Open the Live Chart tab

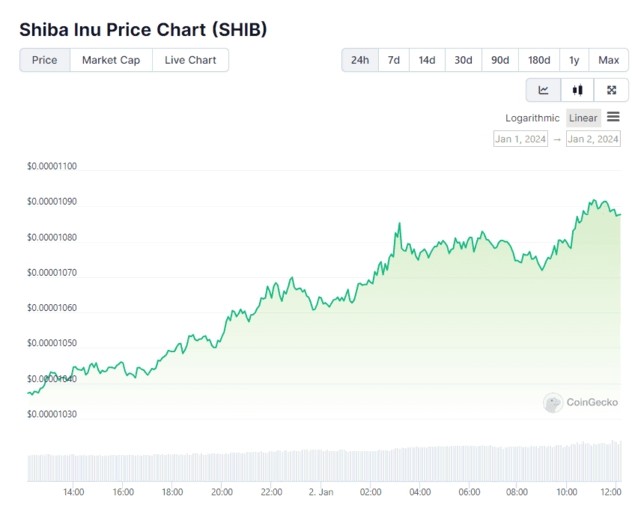pyautogui.click(x=190, y=60)
